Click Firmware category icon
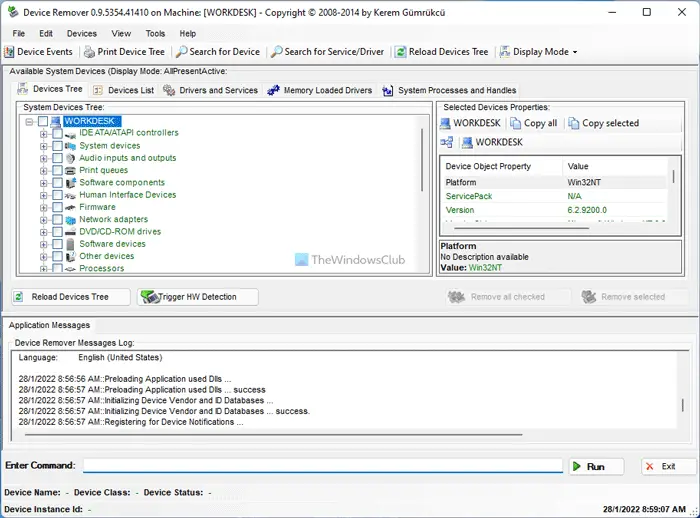700x518 pixels. [70, 207]
